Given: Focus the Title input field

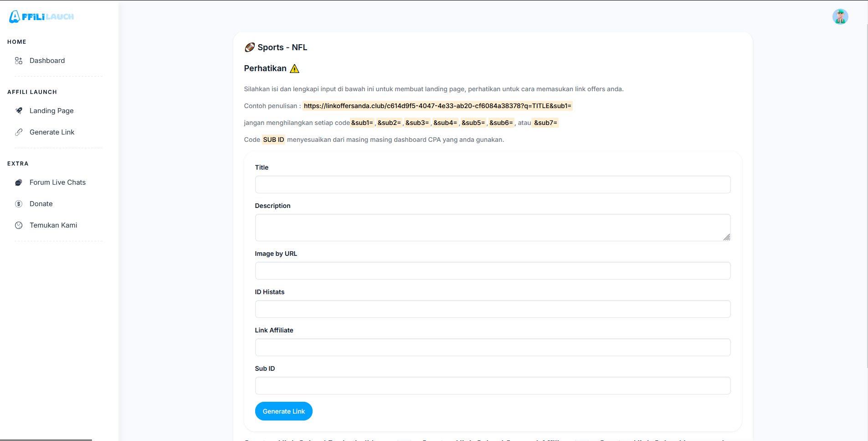Looking at the screenshot, I should (493, 185).
